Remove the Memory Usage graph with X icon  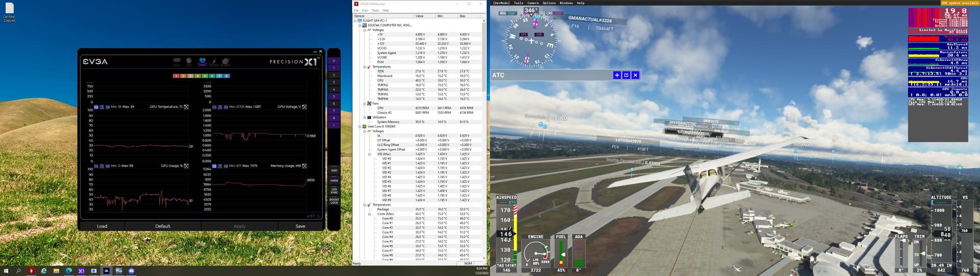(x=304, y=166)
